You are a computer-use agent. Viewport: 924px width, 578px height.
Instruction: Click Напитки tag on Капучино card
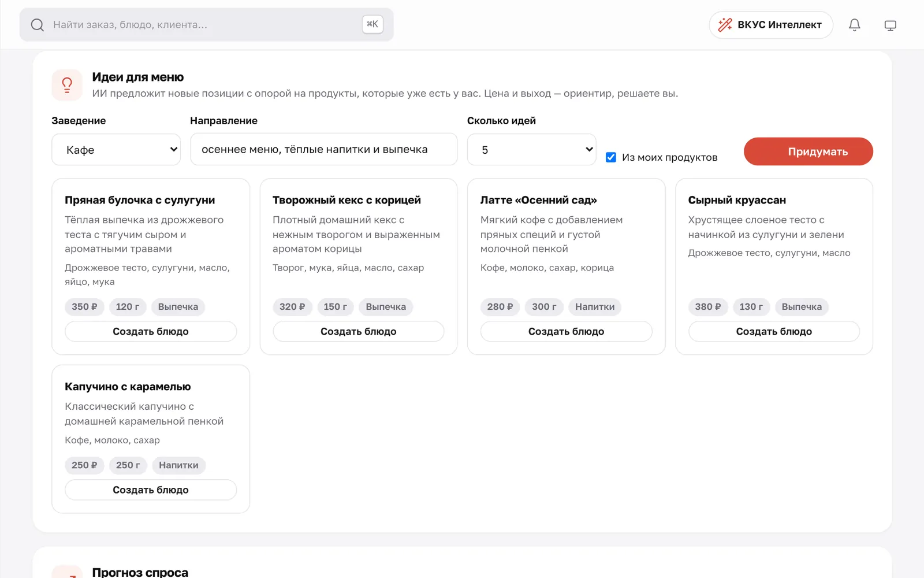click(178, 465)
